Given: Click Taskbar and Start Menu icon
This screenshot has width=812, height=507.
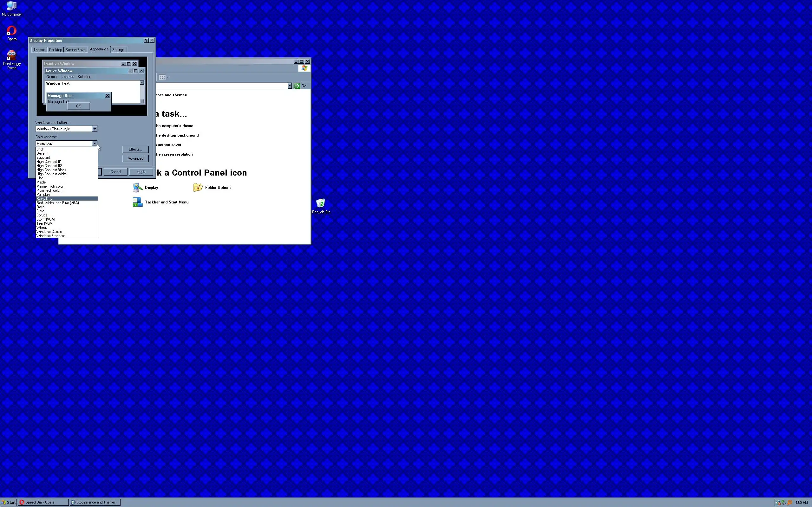Looking at the screenshot, I should [138, 202].
